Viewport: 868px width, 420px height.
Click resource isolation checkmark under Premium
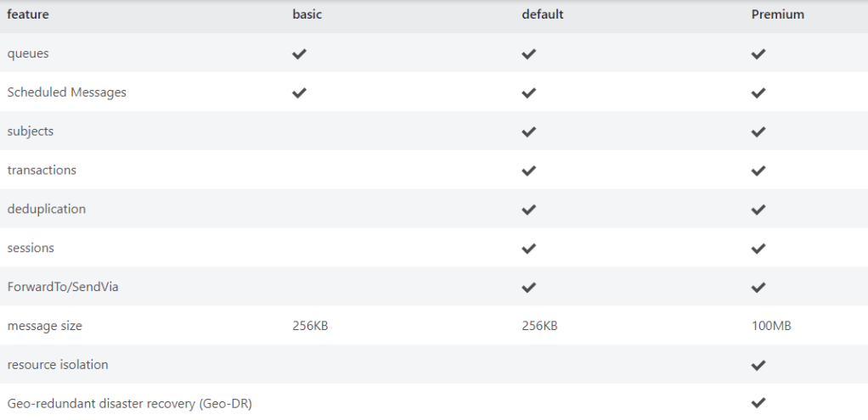[758, 365]
